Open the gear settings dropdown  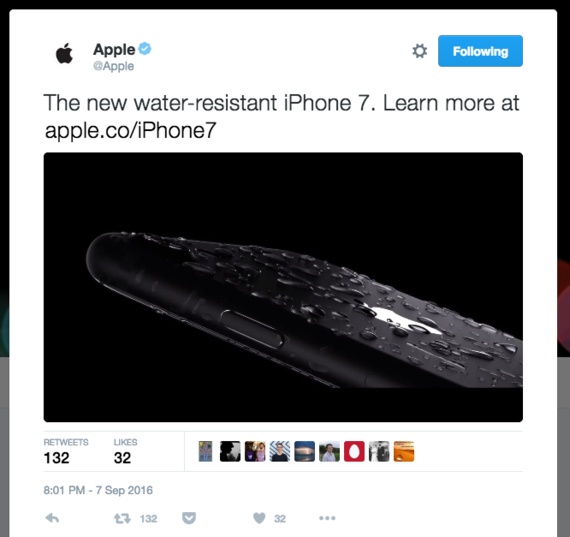pyautogui.click(x=420, y=51)
